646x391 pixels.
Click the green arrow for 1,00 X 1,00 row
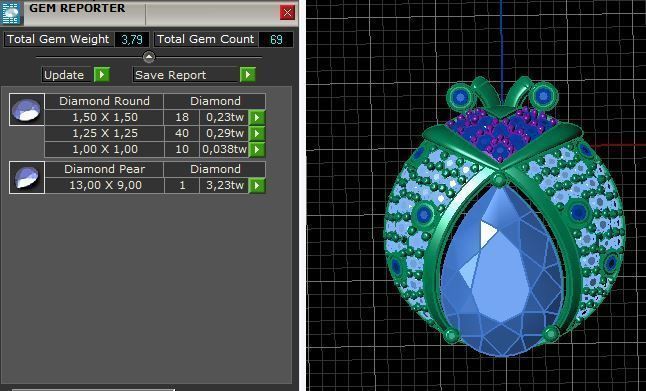[257, 149]
